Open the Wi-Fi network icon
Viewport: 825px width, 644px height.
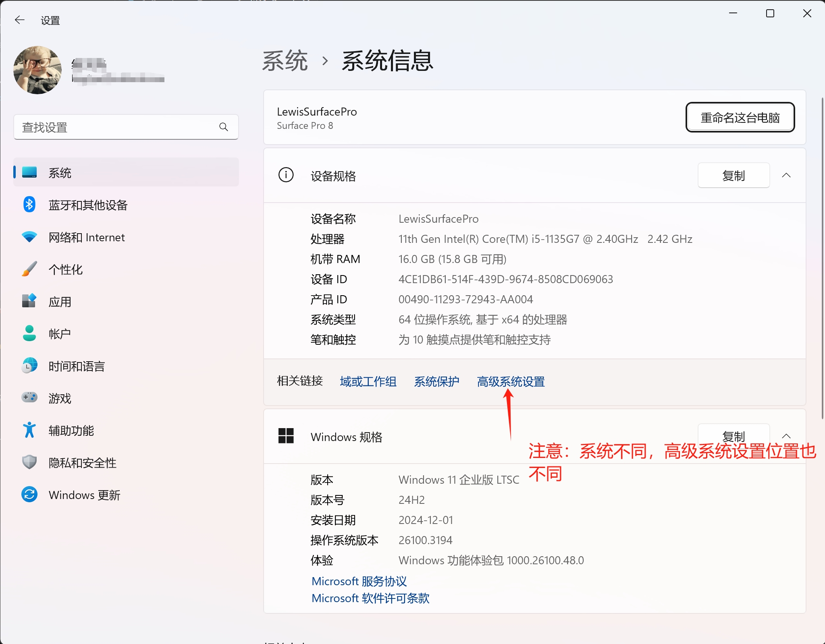tap(29, 237)
